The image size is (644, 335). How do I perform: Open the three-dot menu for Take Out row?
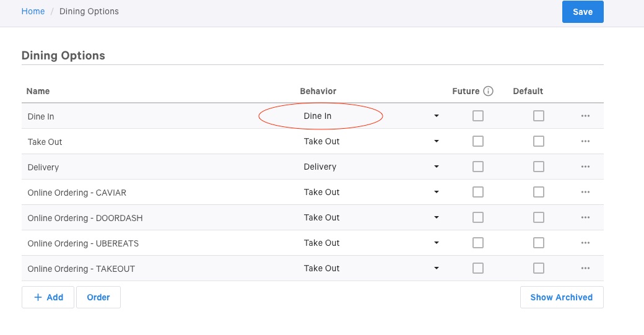pyautogui.click(x=585, y=141)
